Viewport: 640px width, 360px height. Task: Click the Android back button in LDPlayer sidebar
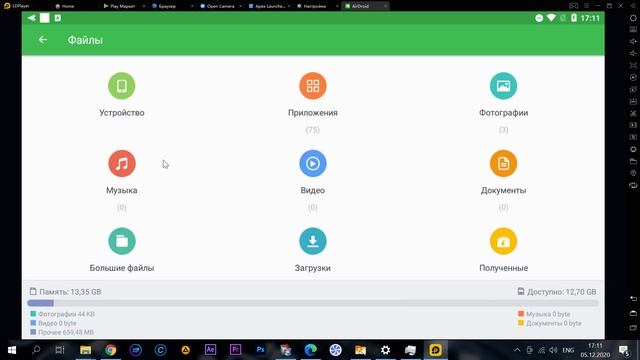pos(633,298)
